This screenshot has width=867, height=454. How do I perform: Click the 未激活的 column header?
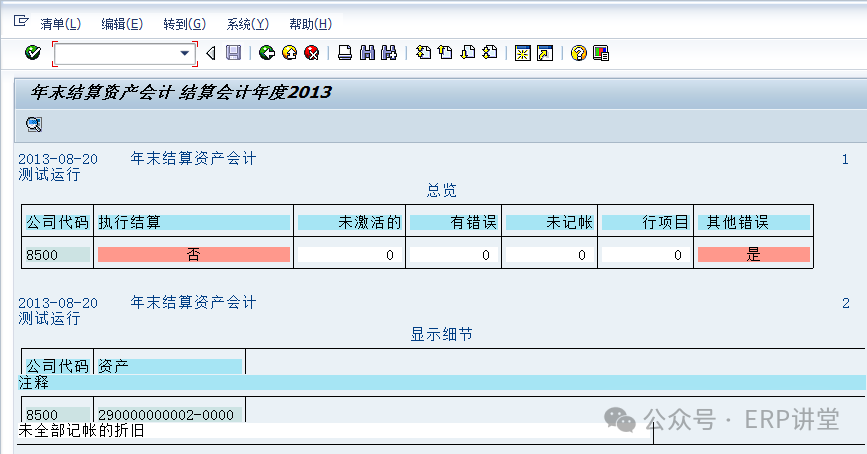(x=349, y=222)
